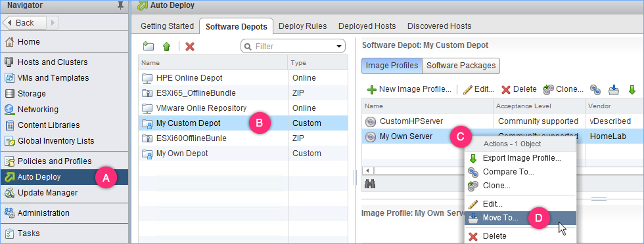The width and height of the screenshot is (644, 244).
Task: Click the red remove depot X icon
Action: pyautogui.click(x=190, y=47)
